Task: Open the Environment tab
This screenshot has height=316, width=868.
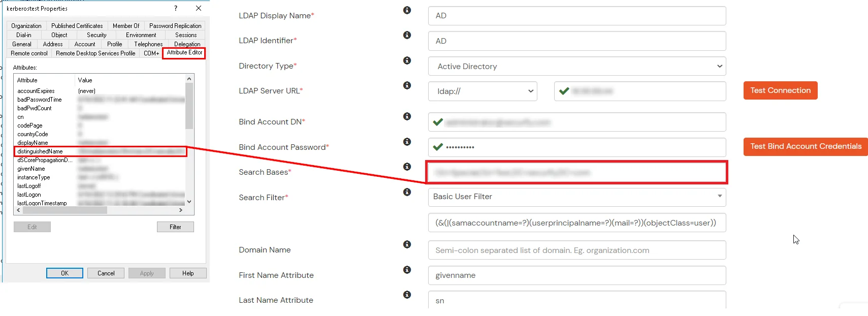Action: coord(141,35)
